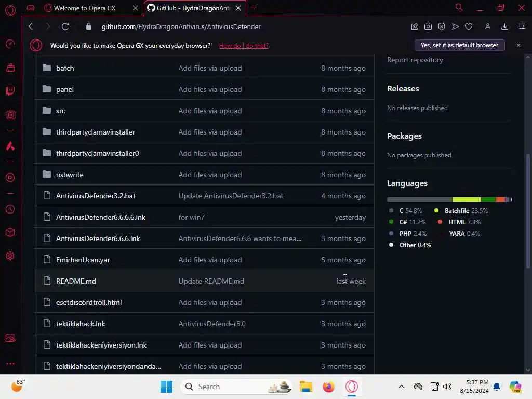
Task: Click 'Report repository' link
Action: click(415, 60)
